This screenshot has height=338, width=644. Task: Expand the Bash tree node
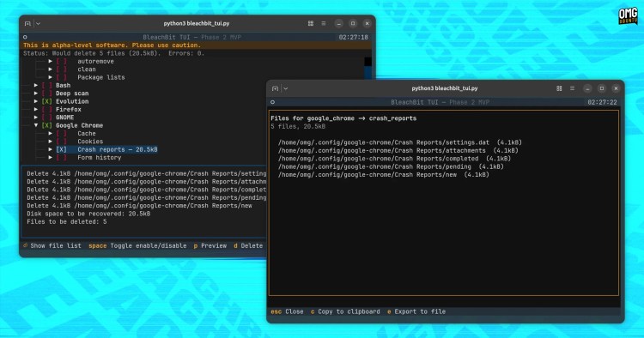36,85
